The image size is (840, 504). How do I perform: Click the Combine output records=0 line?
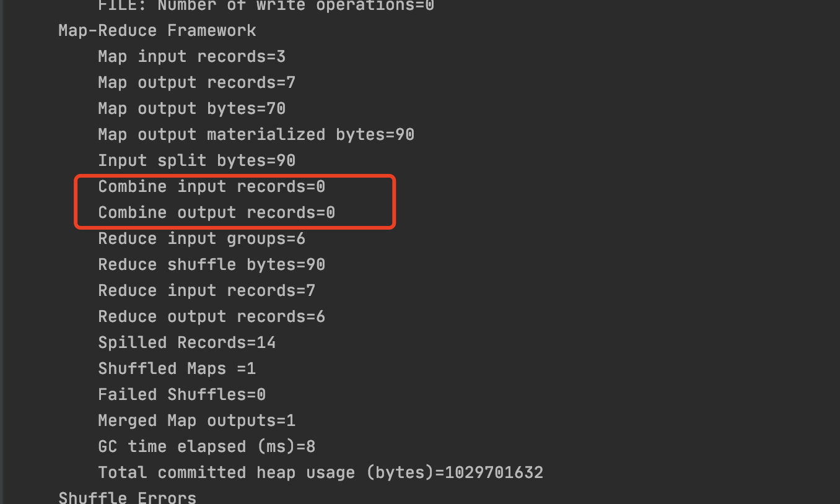coord(217,212)
